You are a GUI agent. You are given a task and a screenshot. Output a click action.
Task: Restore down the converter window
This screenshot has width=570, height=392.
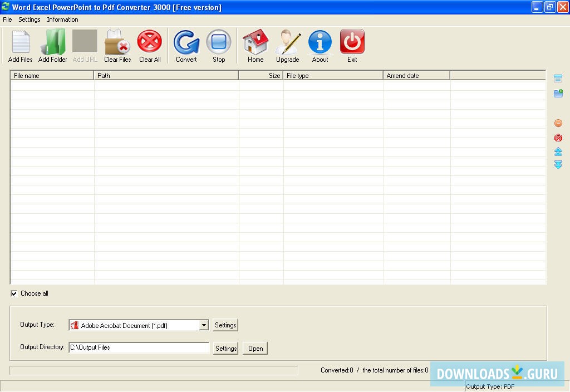[549, 7]
